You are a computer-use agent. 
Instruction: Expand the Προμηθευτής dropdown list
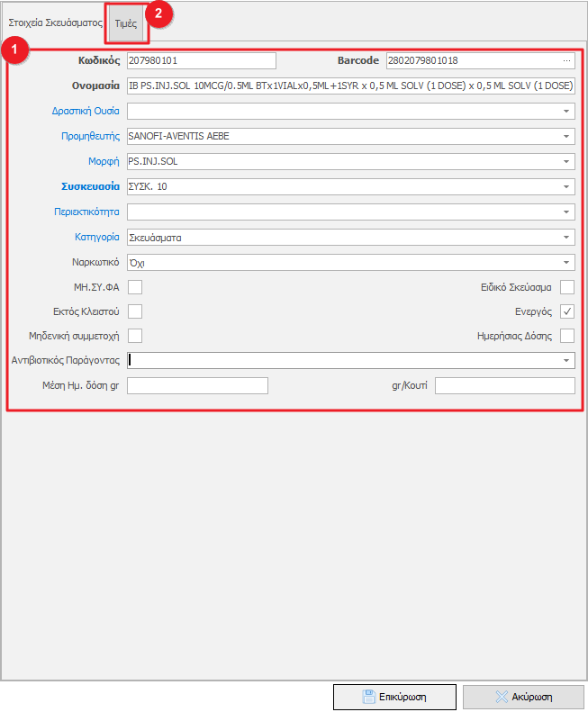pos(567,137)
